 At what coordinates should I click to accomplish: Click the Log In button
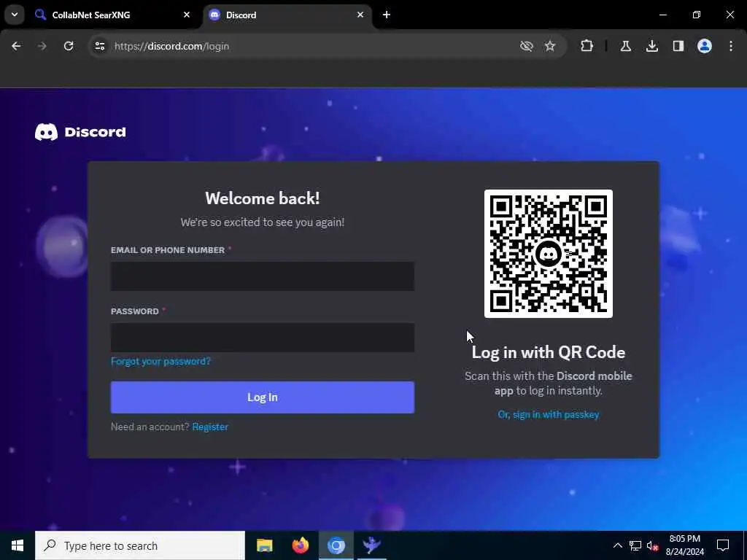click(263, 397)
